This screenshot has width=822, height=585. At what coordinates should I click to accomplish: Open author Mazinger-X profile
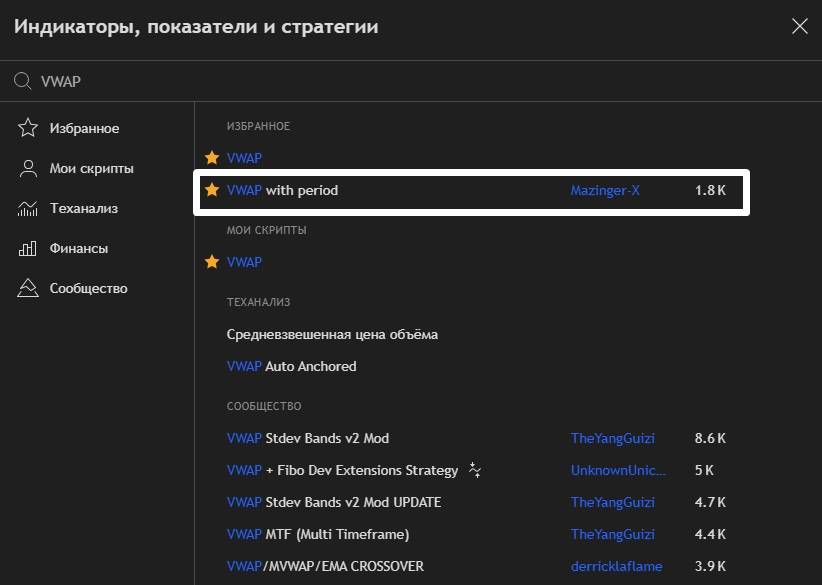tap(604, 190)
